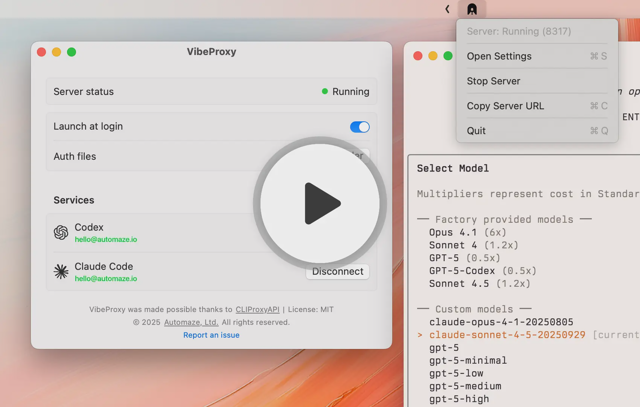Image resolution: width=640 pixels, height=407 pixels.
Task: Close the terminal window with red button
Action: (x=418, y=56)
